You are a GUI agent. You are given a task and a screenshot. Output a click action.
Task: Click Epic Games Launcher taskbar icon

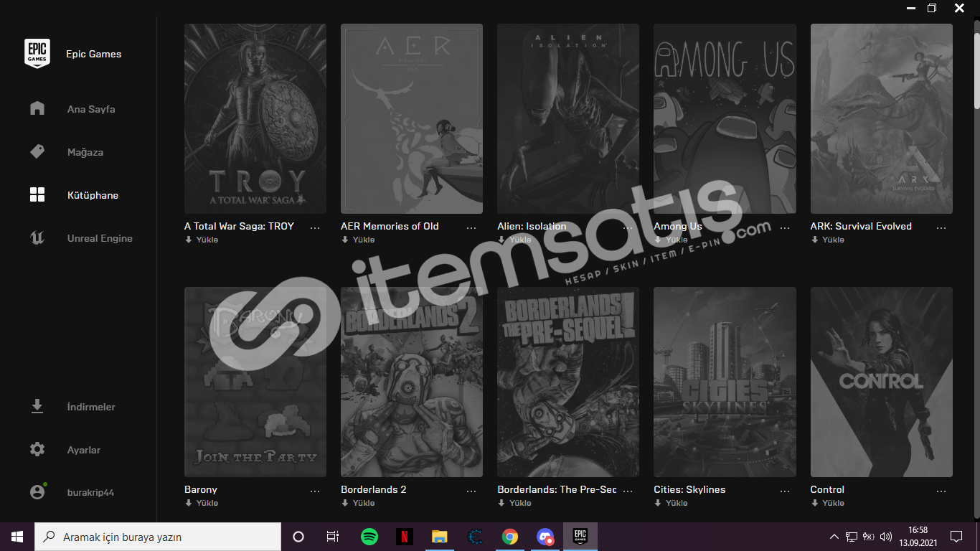[x=580, y=537]
